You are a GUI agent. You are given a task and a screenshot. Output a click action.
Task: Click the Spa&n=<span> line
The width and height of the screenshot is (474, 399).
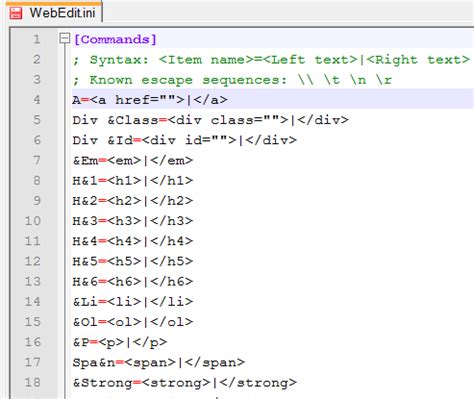(159, 362)
